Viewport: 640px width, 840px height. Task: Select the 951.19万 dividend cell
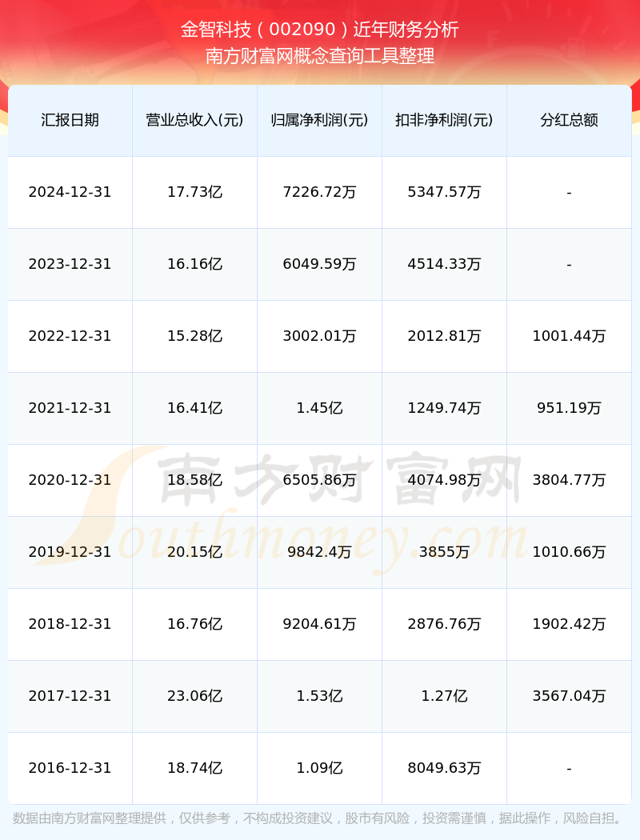tap(570, 408)
